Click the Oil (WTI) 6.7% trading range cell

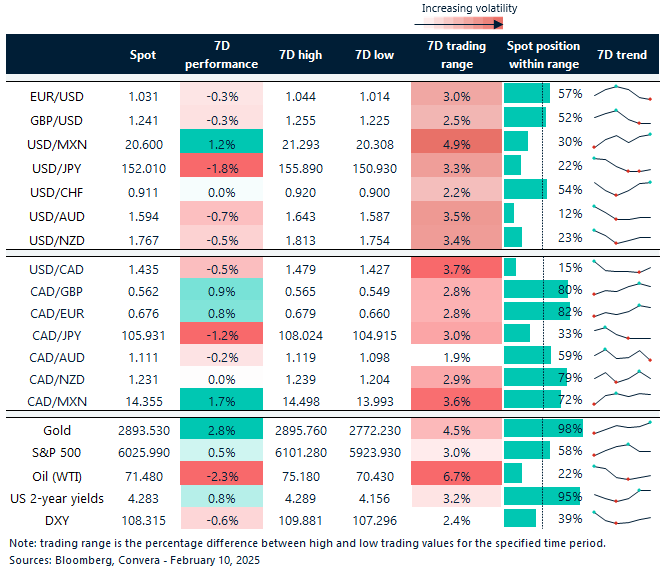tap(456, 472)
